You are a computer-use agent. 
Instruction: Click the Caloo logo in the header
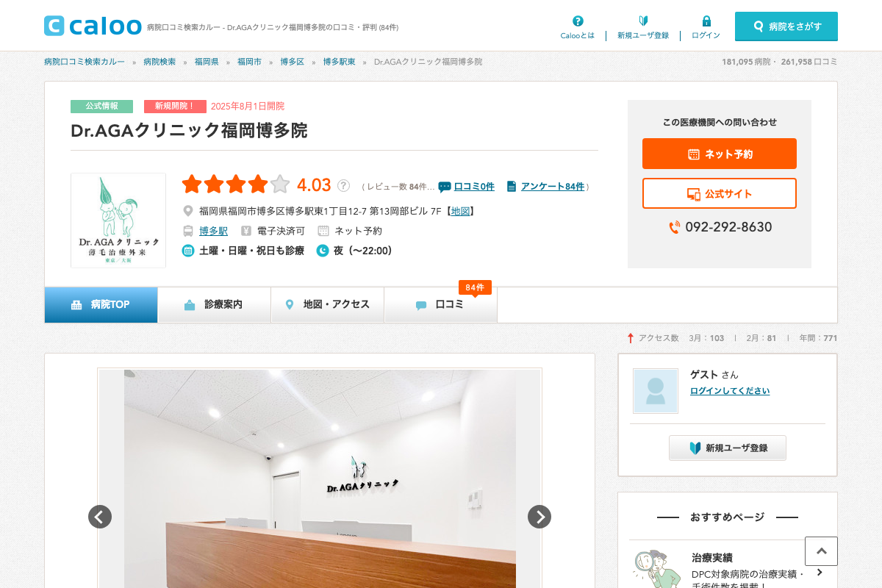[93, 25]
